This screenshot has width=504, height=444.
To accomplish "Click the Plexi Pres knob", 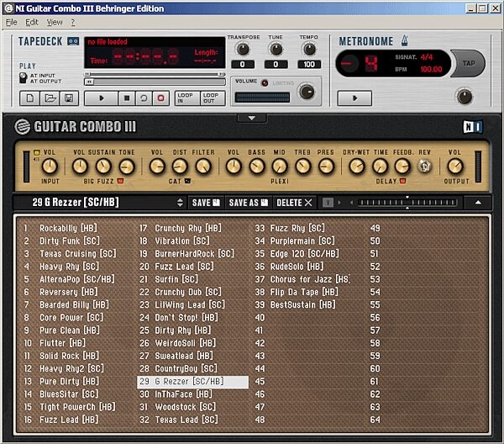I will pos(326,166).
